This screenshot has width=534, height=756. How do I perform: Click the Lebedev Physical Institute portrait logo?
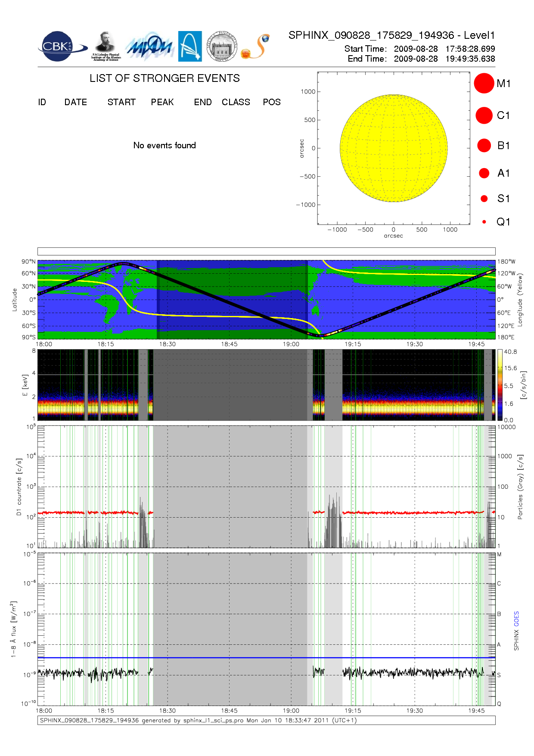coord(106,46)
